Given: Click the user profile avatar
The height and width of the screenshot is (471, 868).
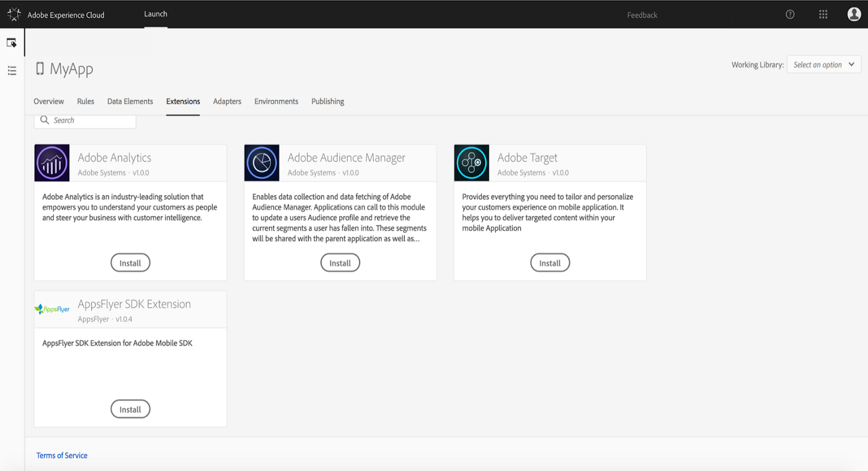Looking at the screenshot, I should click(854, 14).
